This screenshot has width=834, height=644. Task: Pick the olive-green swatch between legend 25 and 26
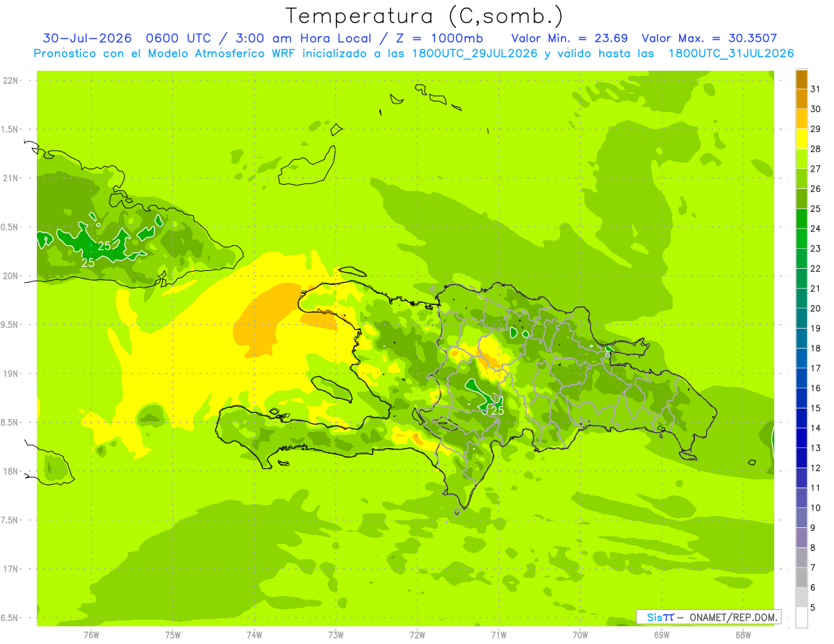(801, 199)
